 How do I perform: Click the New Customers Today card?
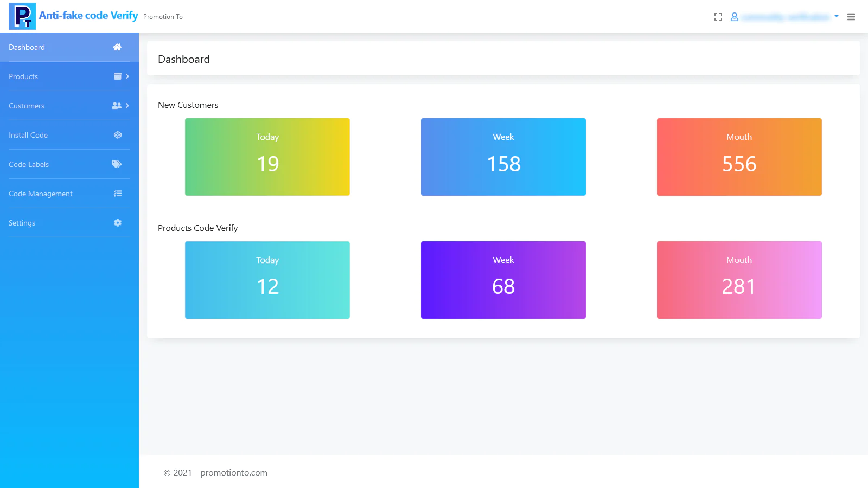click(267, 157)
